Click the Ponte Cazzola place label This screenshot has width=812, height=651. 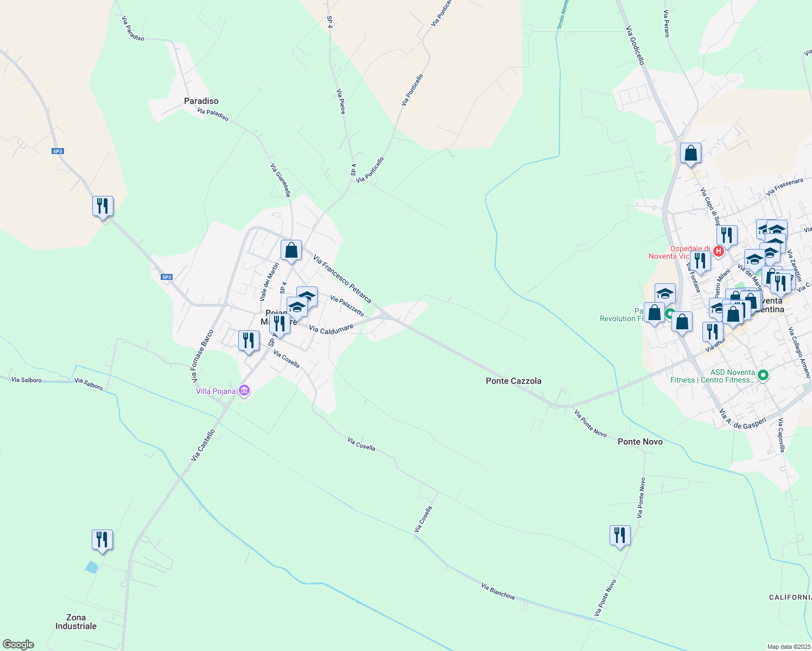click(512, 381)
